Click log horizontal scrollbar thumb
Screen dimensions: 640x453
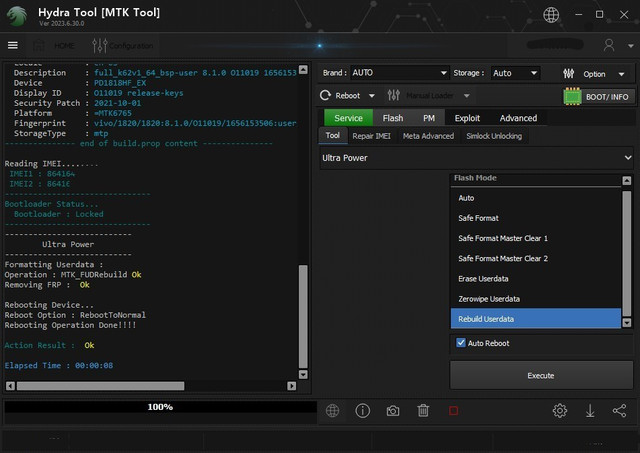pyautogui.click(x=100, y=386)
